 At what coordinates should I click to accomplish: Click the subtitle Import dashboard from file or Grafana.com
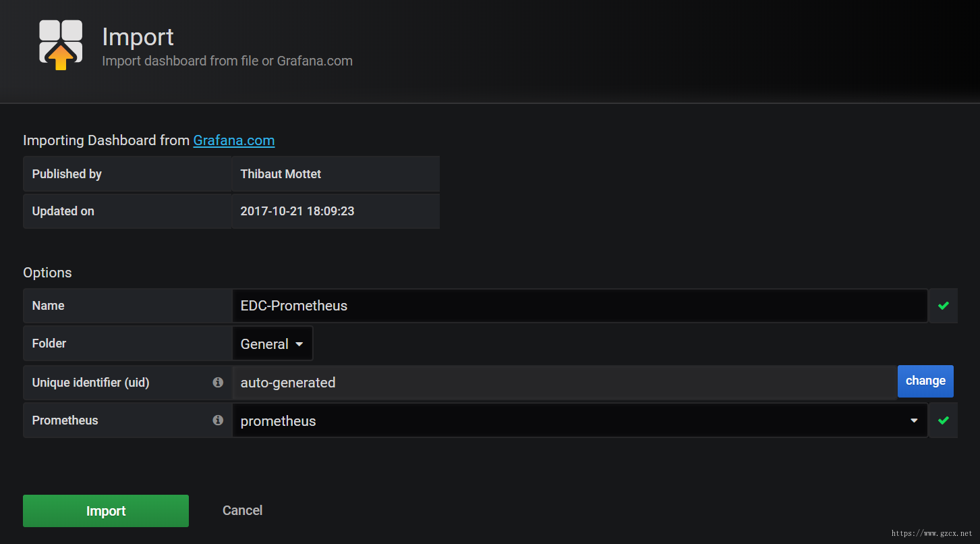tap(227, 61)
